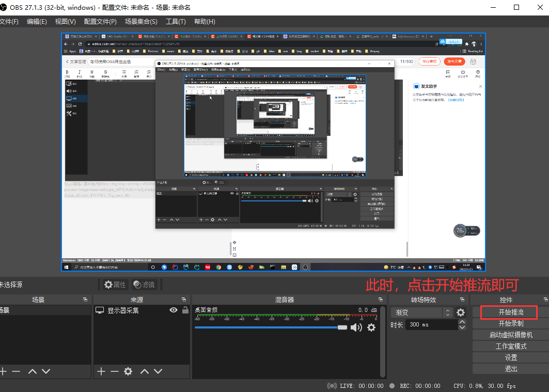The image size is (549, 392).
Task: Open the 配置文件(P) menu
Action: [x=100, y=22]
